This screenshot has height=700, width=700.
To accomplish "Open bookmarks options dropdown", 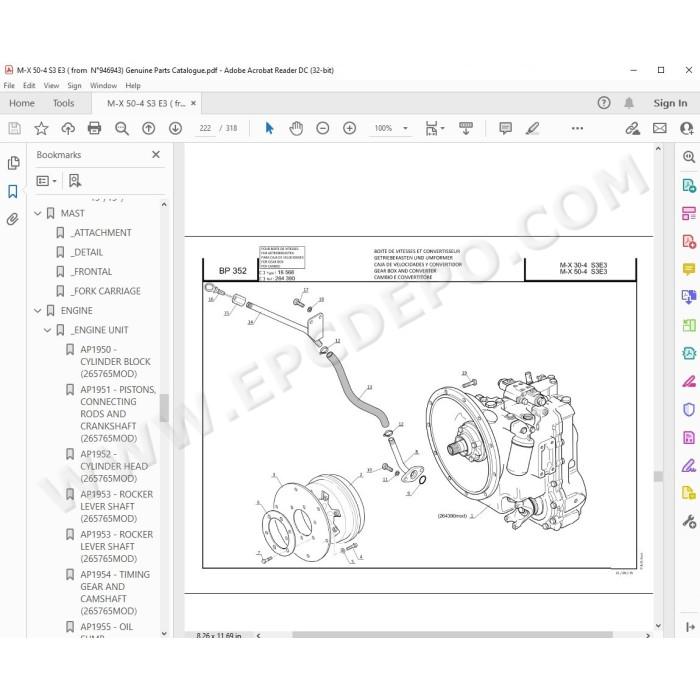I will 46,181.
